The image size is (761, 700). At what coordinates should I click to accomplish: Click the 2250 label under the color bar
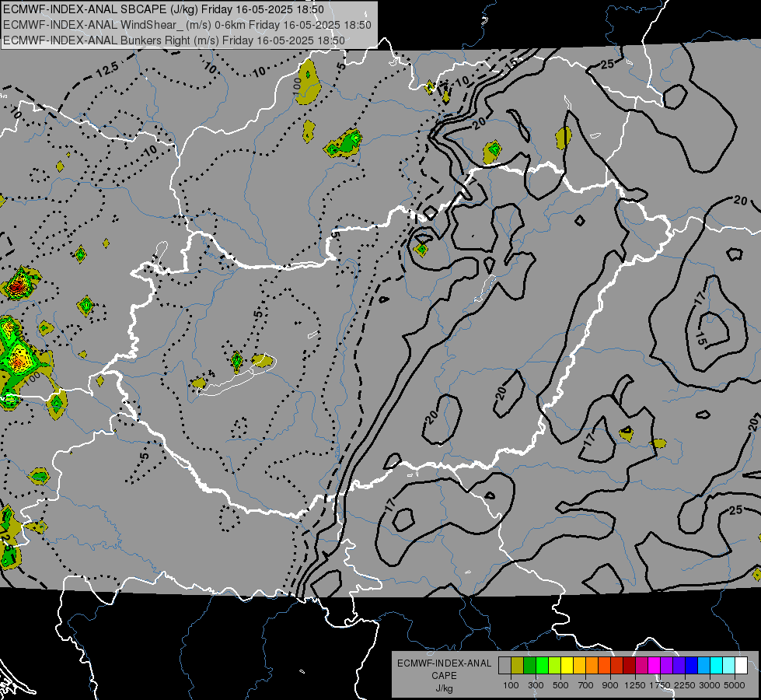[x=685, y=685]
